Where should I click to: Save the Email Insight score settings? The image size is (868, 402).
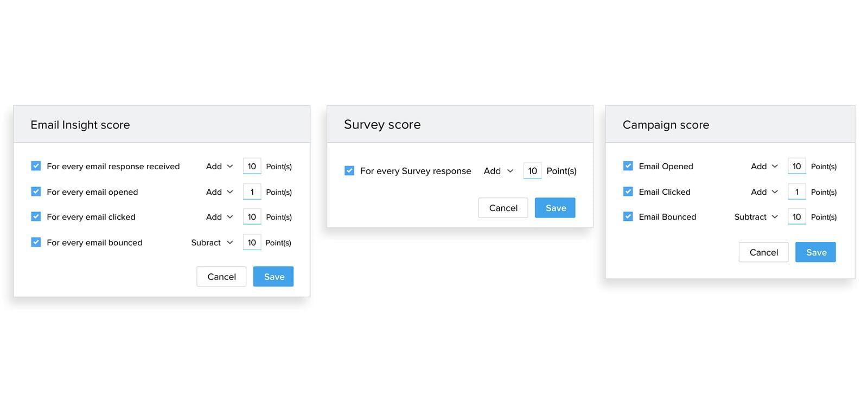pos(273,277)
